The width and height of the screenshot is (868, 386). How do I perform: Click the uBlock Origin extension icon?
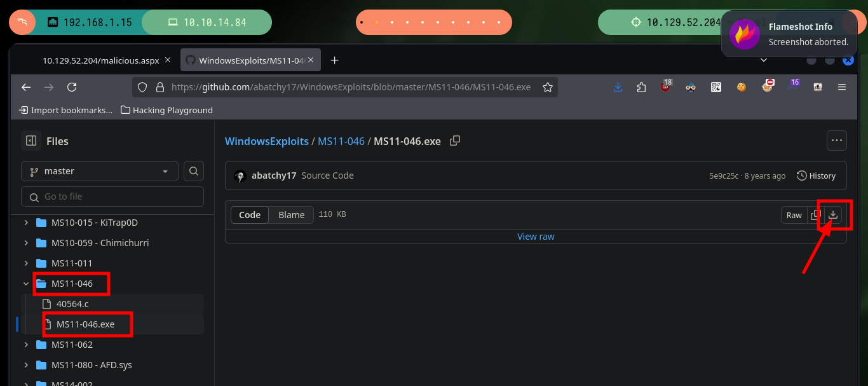666,86
